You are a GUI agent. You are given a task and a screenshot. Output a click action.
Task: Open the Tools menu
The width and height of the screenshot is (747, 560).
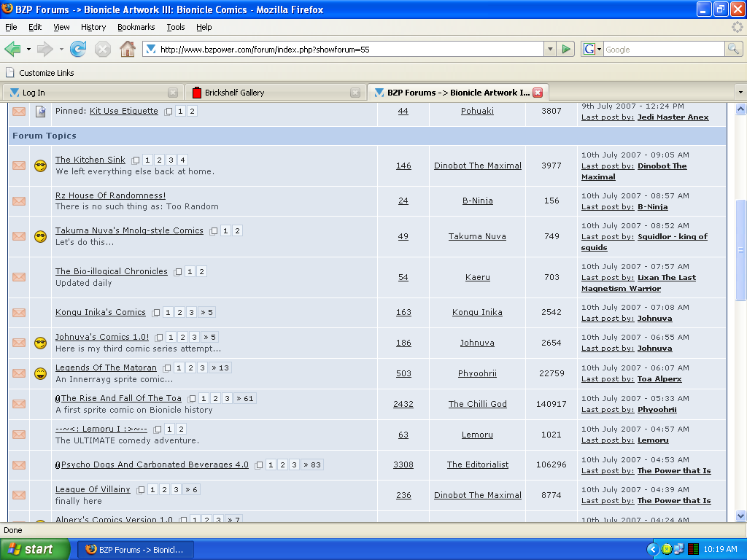175,27
